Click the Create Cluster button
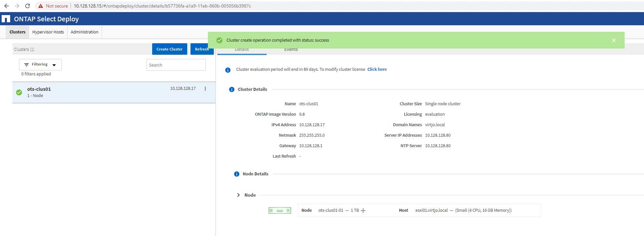This screenshot has height=236, width=644. (169, 49)
